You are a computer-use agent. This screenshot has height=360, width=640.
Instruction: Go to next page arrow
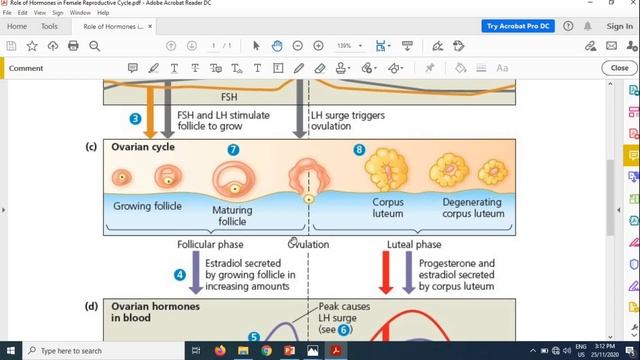pyautogui.click(x=192, y=46)
